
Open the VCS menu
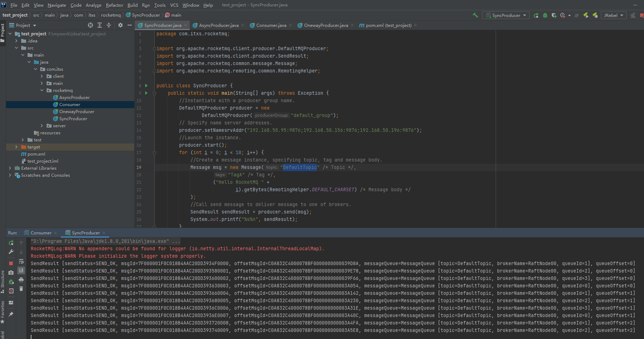pyautogui.click(x=174, y=5)
